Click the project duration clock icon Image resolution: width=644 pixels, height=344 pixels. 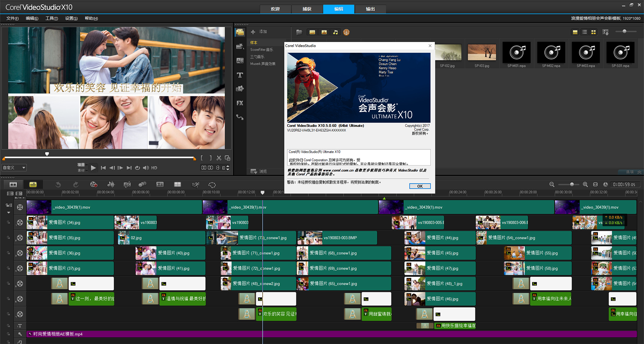pyautogui.click(x=605, y=185)
